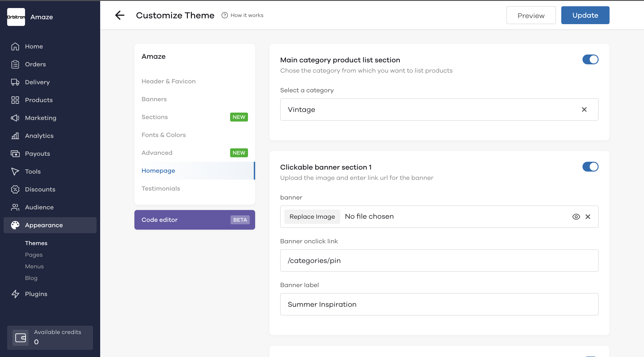
Task: Click the Payouts icon
Action: click(15, 154)
